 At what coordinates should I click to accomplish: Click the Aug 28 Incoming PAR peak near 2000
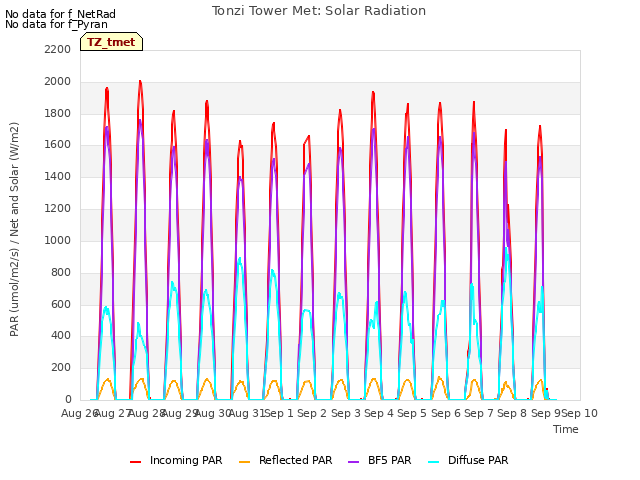(140, 81)
